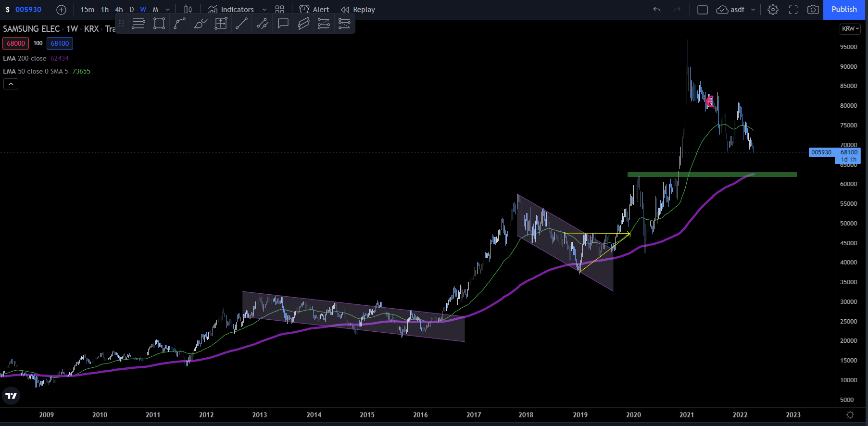Open the Indicators menu
The image size is (868, 426).
pos(231,10)
